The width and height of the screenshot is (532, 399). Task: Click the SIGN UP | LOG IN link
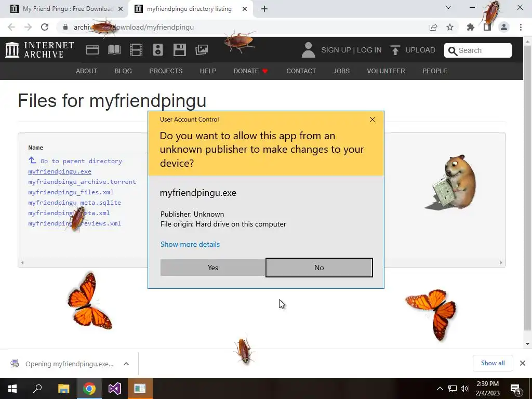point(351,50)
